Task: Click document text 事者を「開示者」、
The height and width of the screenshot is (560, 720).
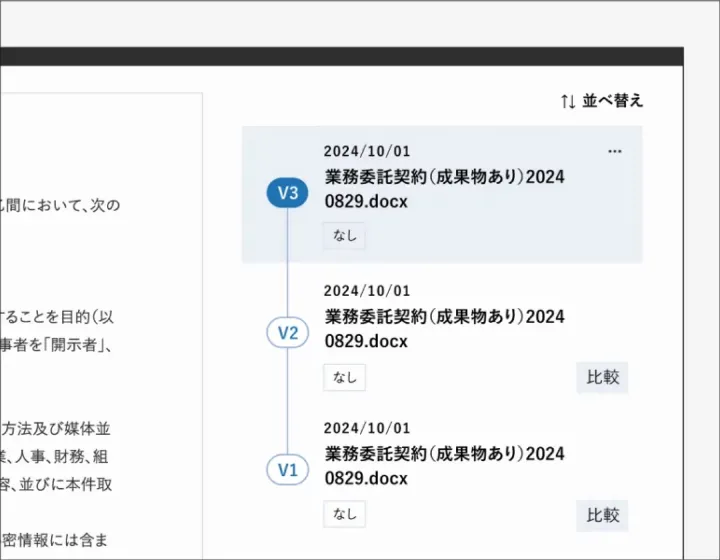Action: (x=56, y=345)
